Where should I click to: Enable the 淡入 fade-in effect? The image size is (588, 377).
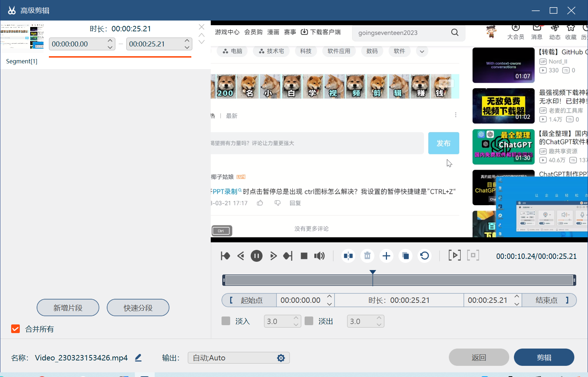[226, 320]
